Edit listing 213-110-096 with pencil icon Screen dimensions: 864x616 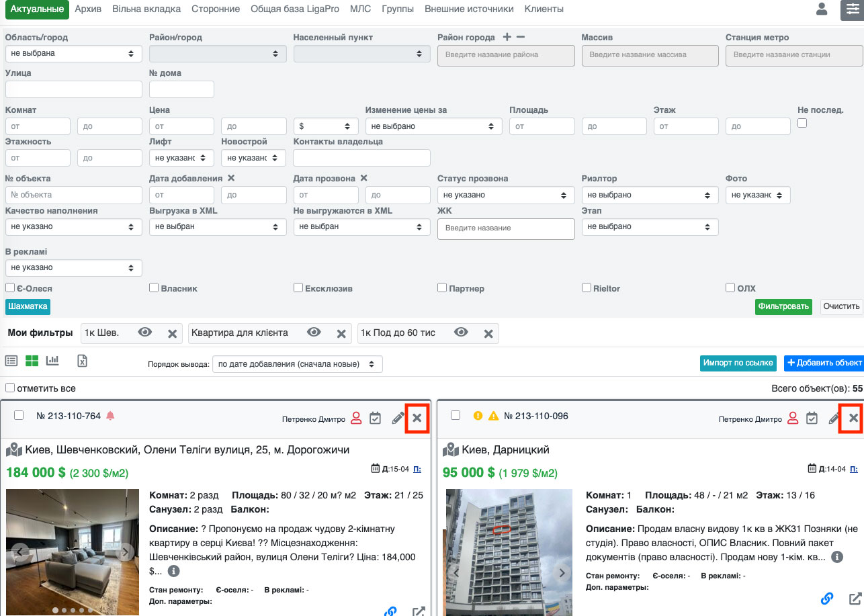[x=834, y=419]
